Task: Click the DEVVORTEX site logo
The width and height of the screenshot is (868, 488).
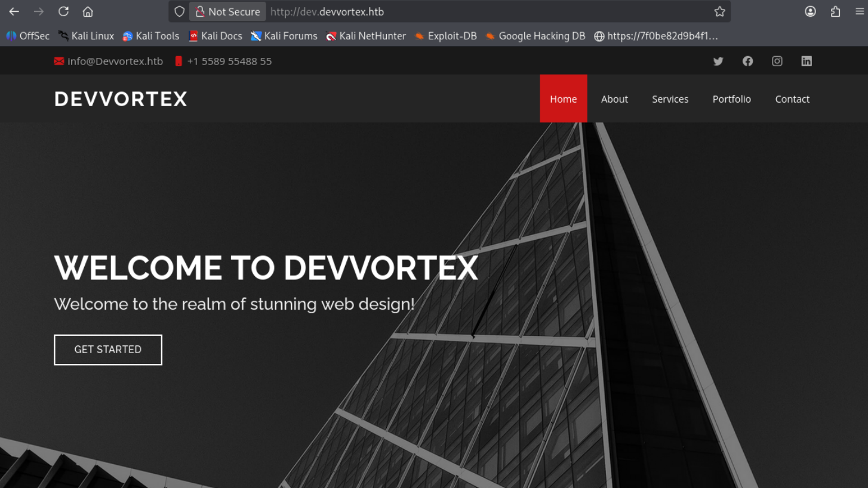Action: pos(121,99)
